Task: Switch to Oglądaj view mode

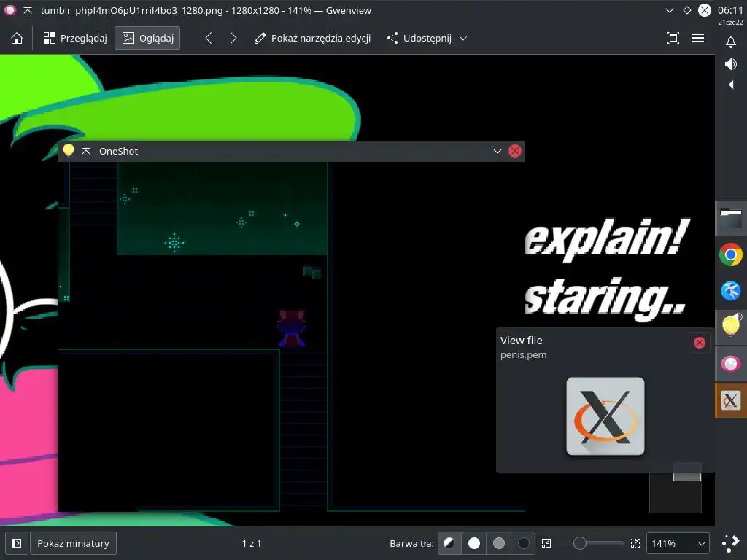Action: point(147,38)
